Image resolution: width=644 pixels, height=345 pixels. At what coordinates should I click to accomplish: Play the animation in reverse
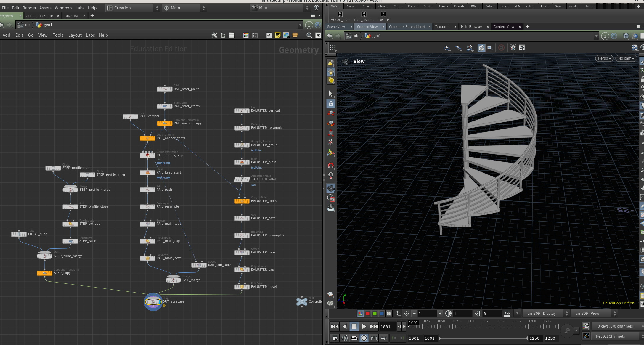tap(345, 326)
